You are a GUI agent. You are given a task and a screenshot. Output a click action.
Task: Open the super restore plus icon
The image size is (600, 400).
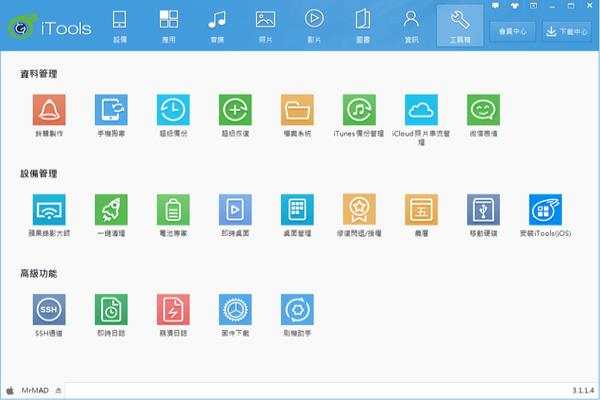(235, 110)
